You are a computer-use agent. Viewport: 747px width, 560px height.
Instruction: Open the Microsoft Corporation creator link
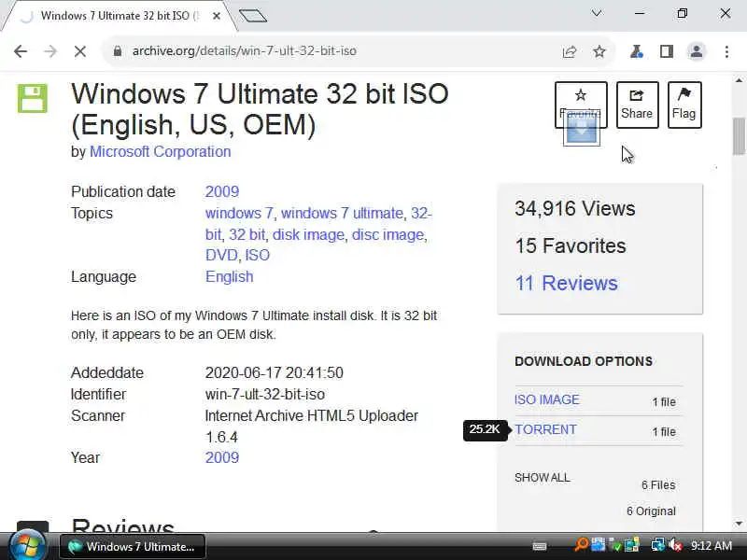tap(160, 151)
